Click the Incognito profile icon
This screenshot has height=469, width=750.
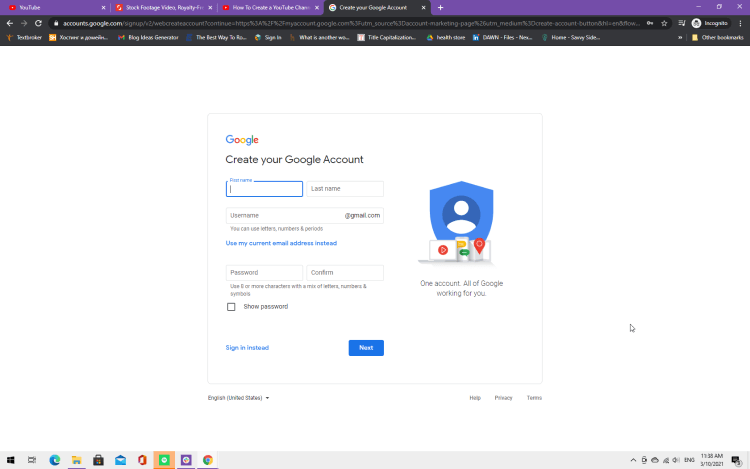click(710, 23)
